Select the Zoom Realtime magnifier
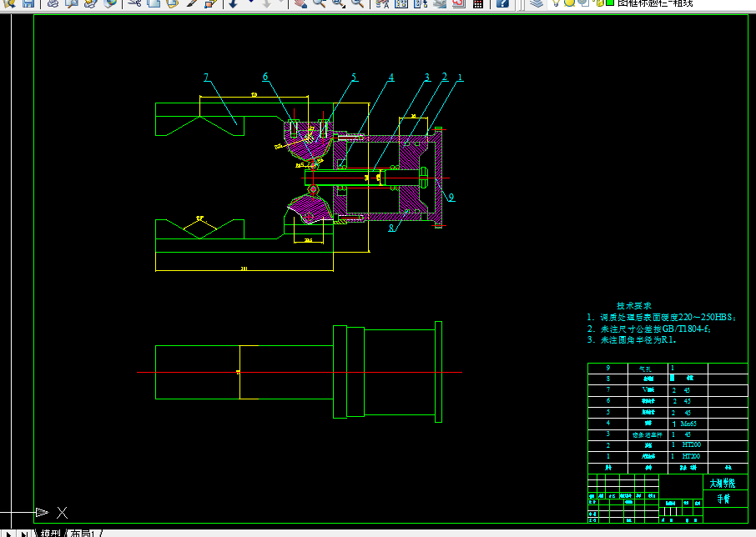756x537 pixels. coord(320,3)
